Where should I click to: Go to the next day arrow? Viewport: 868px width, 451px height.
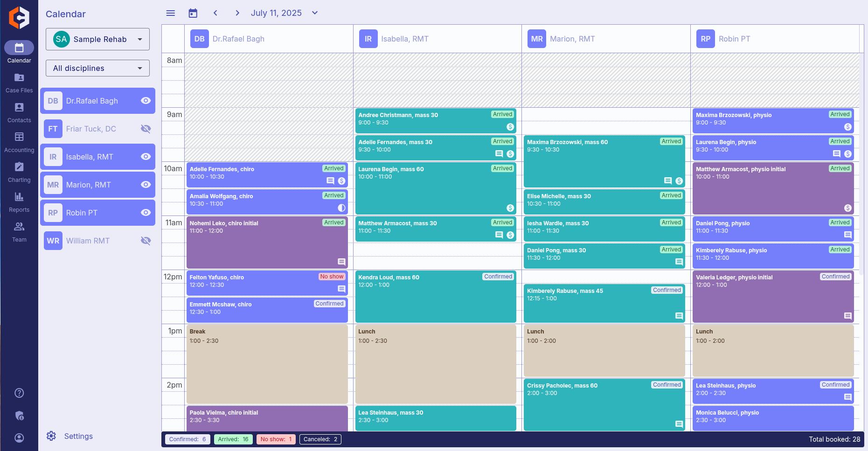tap(237, 13)
